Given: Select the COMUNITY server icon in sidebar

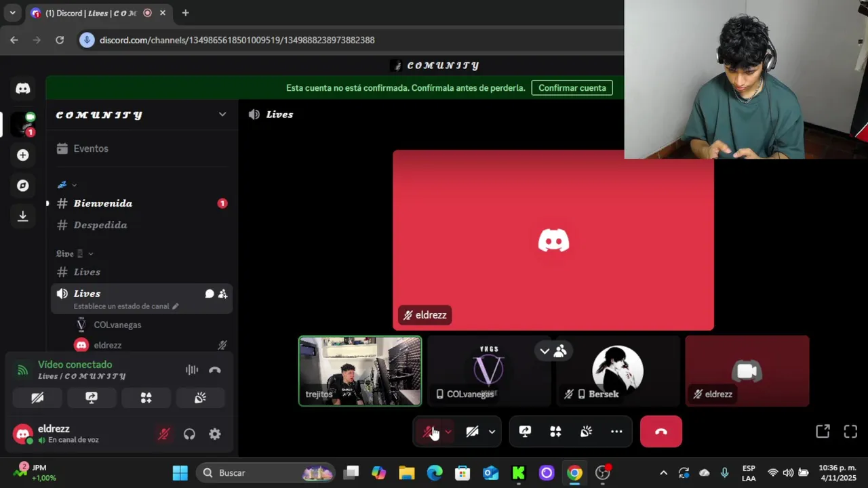Looking at the screenshot, I should pos(23,123).
